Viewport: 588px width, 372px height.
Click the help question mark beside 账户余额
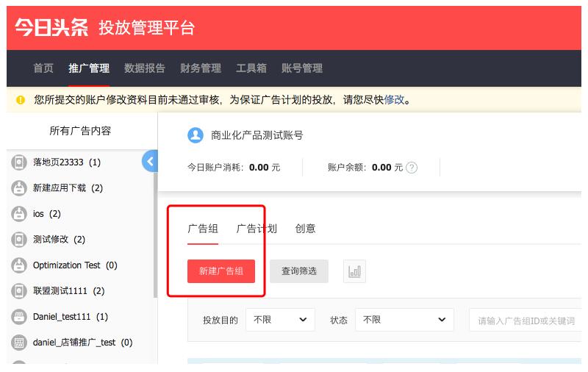412,167
